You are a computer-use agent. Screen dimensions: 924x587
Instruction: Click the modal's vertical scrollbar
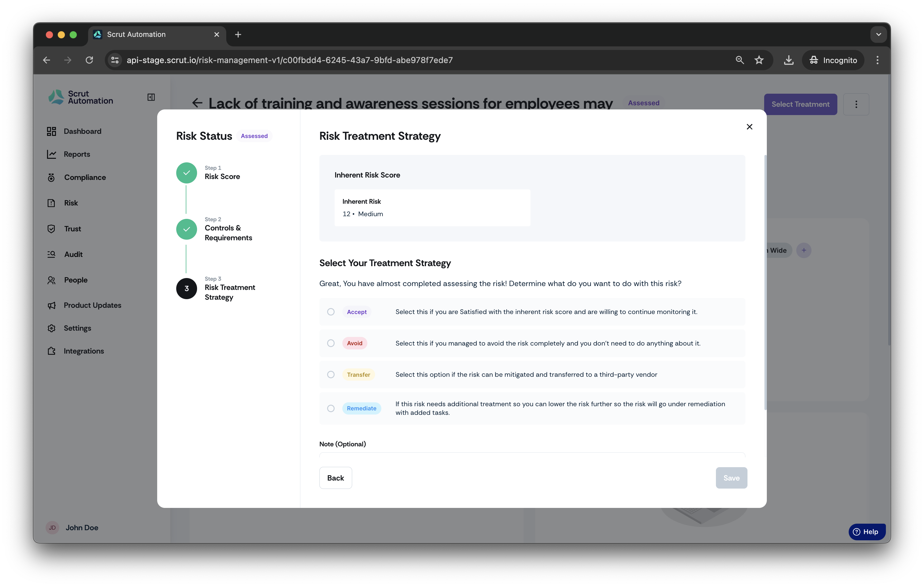(x=765, y=282)
